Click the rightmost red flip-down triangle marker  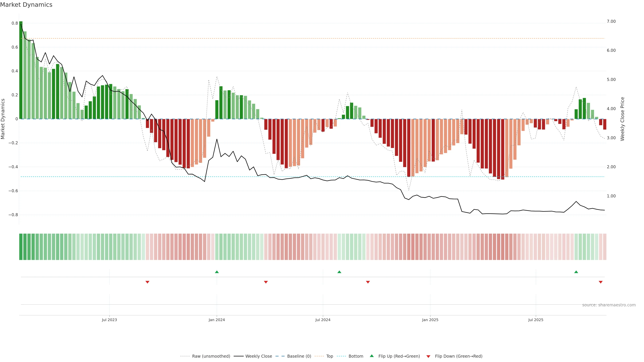(601, 282)
